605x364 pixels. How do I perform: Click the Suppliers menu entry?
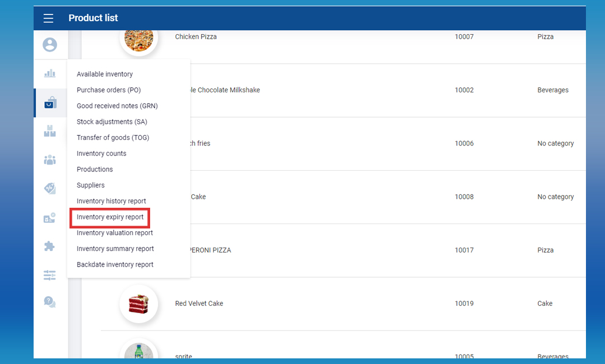click(91, 185)
